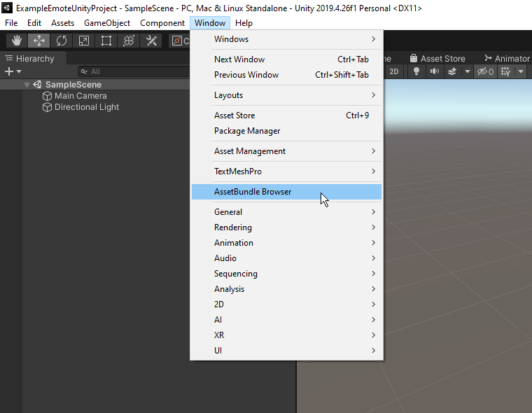Open the Help menu
The height and width of the screenshot is (413, 532).
click(244, 23)
